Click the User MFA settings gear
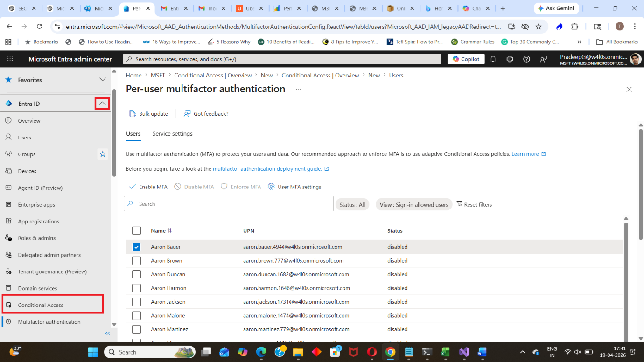This screenshot has width=644, height=362. 271,187
